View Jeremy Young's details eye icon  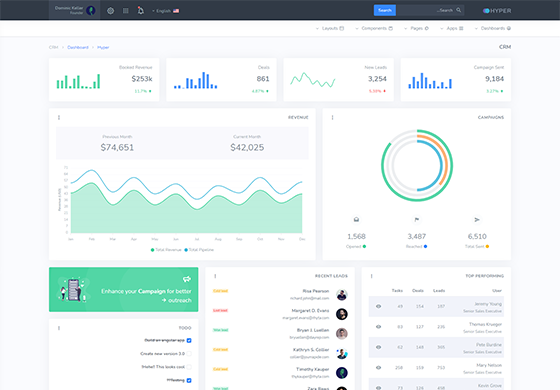click(379, 306)
